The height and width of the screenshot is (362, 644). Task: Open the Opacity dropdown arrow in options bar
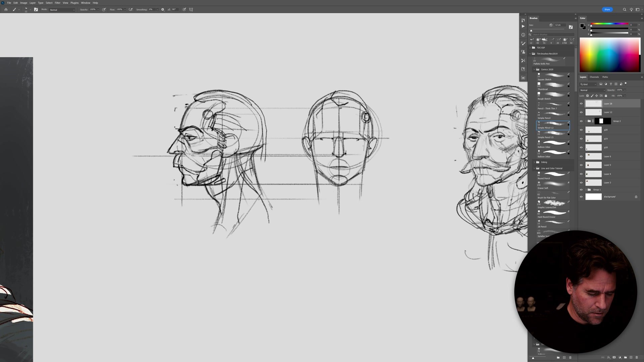[98, 10]
